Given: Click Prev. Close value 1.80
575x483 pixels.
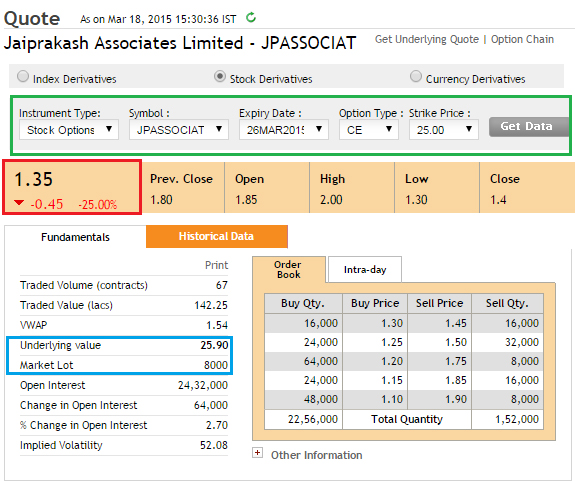Looking at the screenshot, I should (161, 200).
